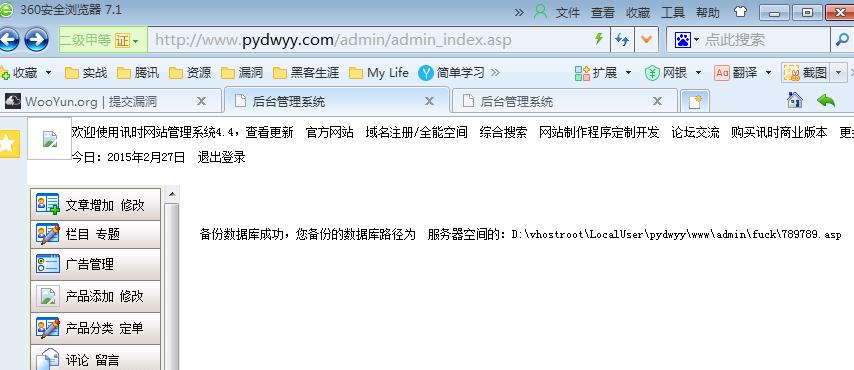Open the 文件 menu
Screen dimensions: 854x370
[x=568, y=13]
